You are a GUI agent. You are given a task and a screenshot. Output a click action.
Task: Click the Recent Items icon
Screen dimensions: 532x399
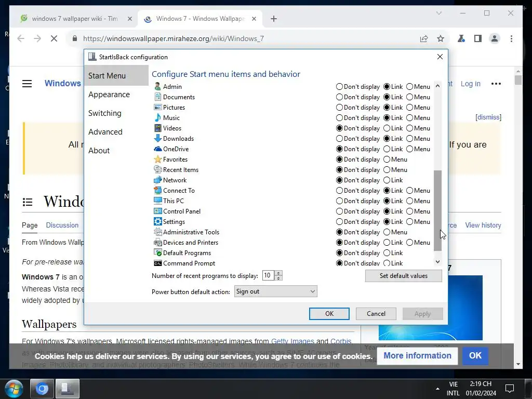(x=157, y=170)
